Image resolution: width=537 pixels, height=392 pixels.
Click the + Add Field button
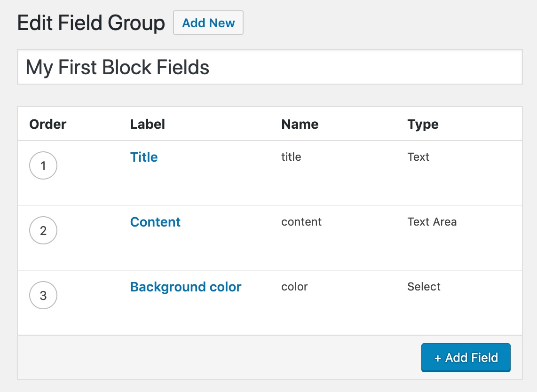pos(466,357)
